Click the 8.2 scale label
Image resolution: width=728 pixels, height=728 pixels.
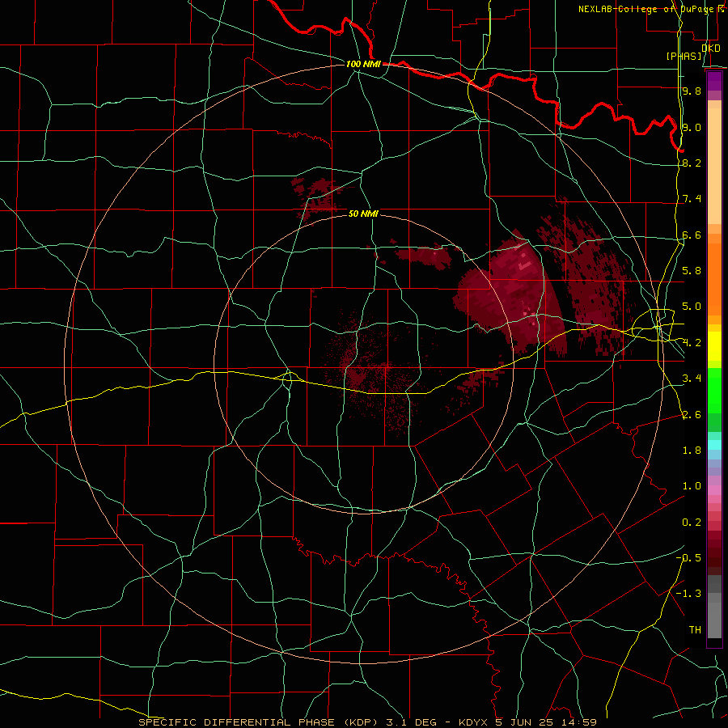pyautogui.click(x=692, y=163)
